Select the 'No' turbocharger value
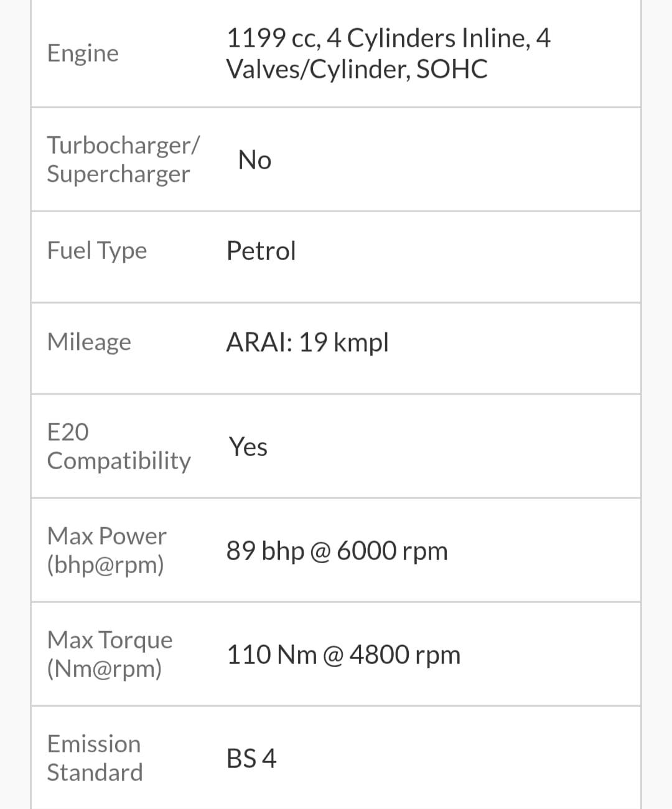This screenshot has height=809, width=672. pyautogui.click(x=254, y=160)
